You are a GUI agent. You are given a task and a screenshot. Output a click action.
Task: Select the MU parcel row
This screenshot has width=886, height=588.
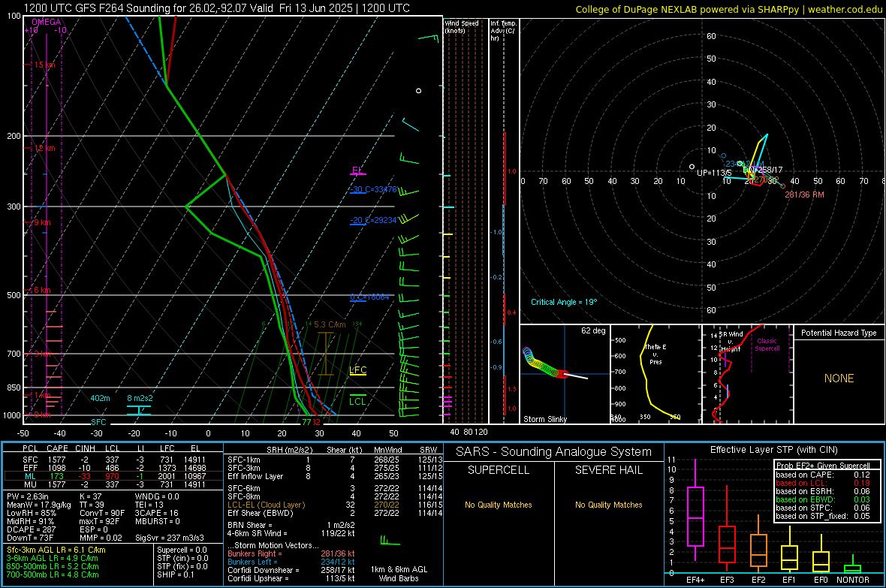(113, 484)
